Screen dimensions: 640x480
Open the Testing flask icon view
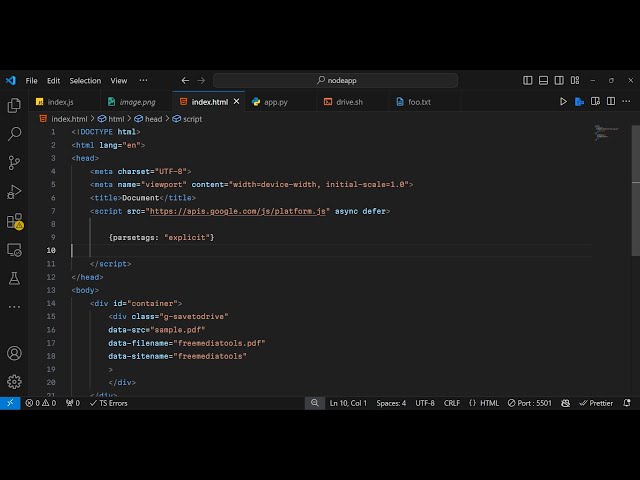click(14, 278)
